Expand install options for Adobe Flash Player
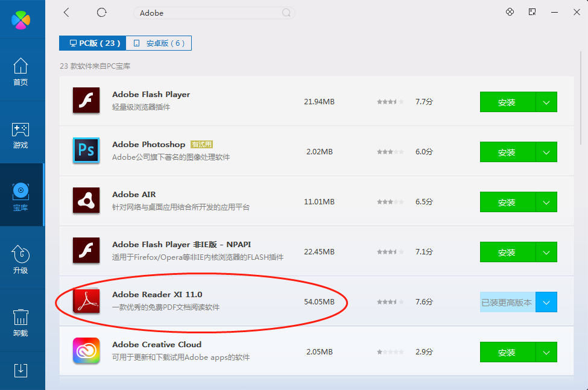The height and width of the screenshot is (390, 588). click(546, 102)
